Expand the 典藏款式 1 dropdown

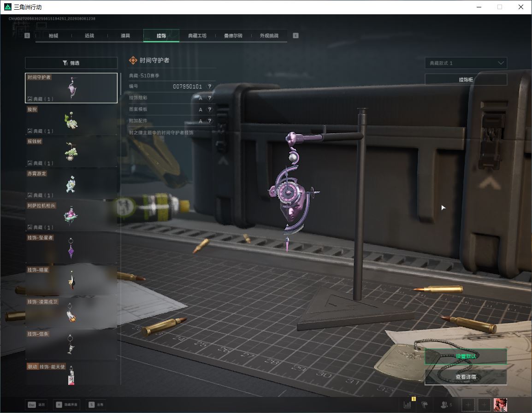[466, 63]
